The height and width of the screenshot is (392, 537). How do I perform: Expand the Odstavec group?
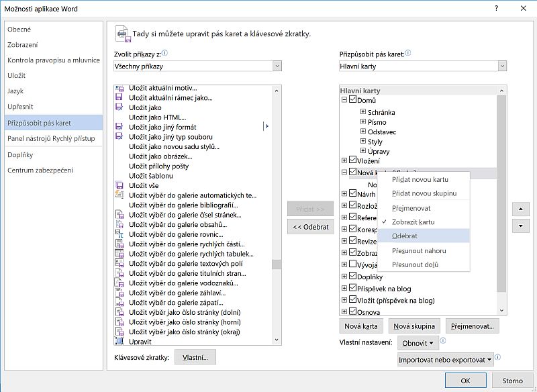tap(363, 131)
